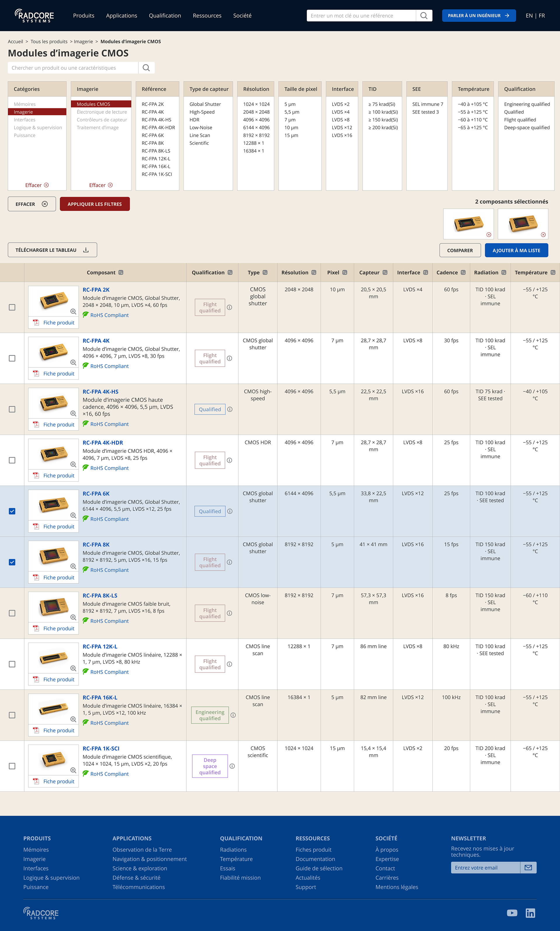Open qualification info for RC-FPA 2K
Screen dimensions: 560x931
point(230,307)
